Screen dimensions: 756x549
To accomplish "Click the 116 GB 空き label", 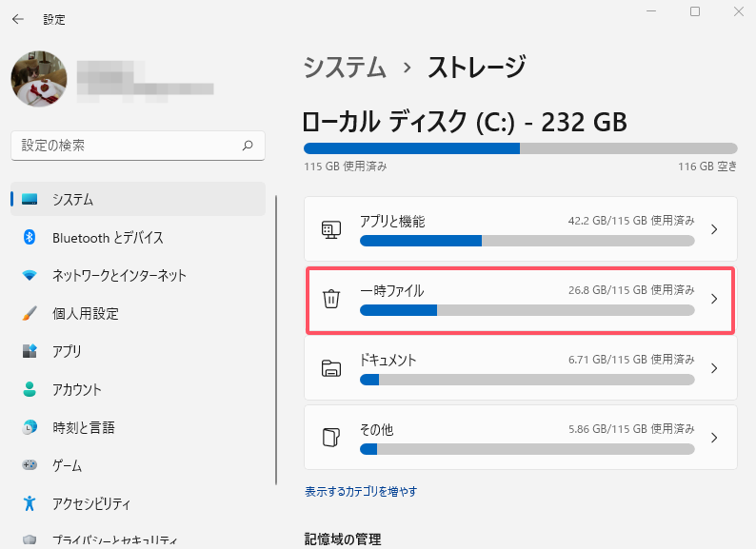I will [707, 167].
